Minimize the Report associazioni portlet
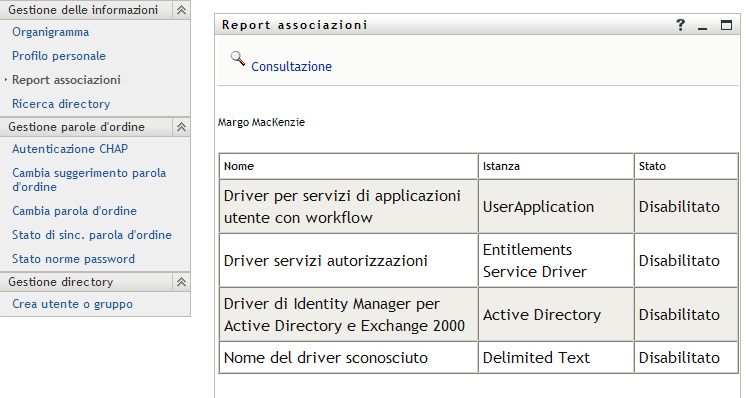 click(x=702, y=26)
